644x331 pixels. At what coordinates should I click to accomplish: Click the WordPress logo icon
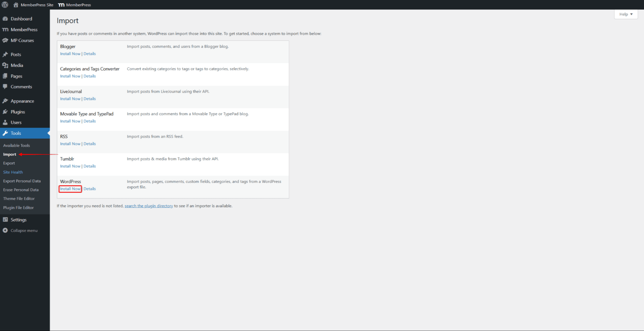(x=5, y=5)
